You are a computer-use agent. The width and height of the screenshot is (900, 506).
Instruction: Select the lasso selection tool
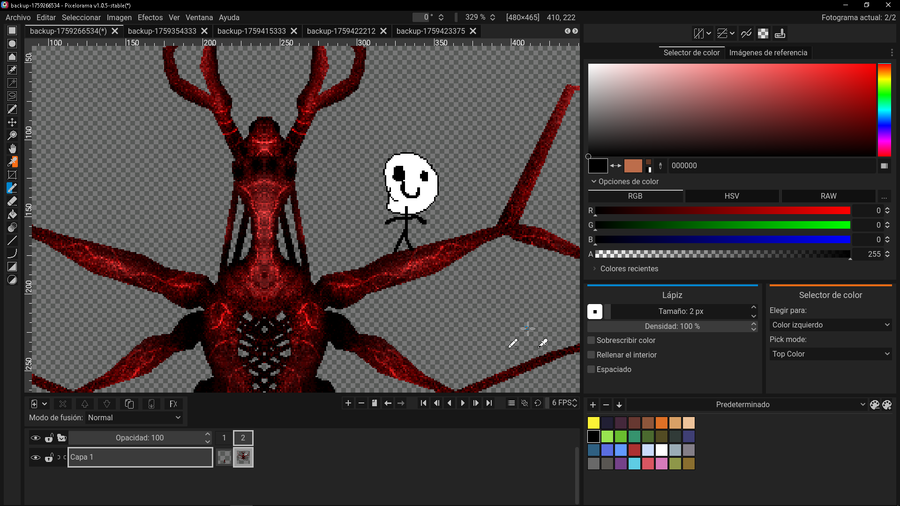pos(12,96)
